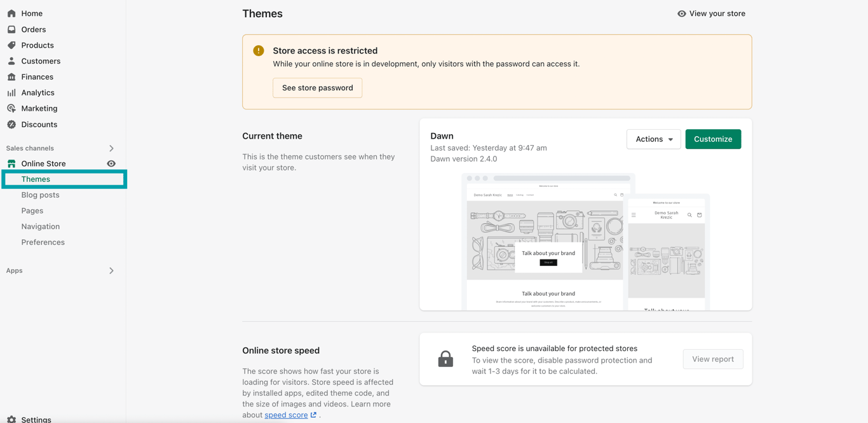
Task: Expand the Apps section chevron
Action: [111, 271]
